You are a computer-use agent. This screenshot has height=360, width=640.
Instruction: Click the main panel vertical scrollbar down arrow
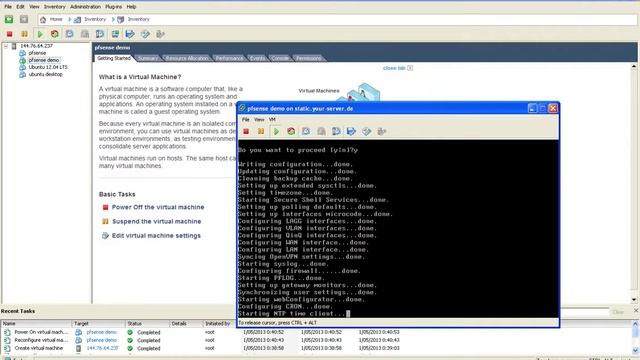[x=634, y=300]
